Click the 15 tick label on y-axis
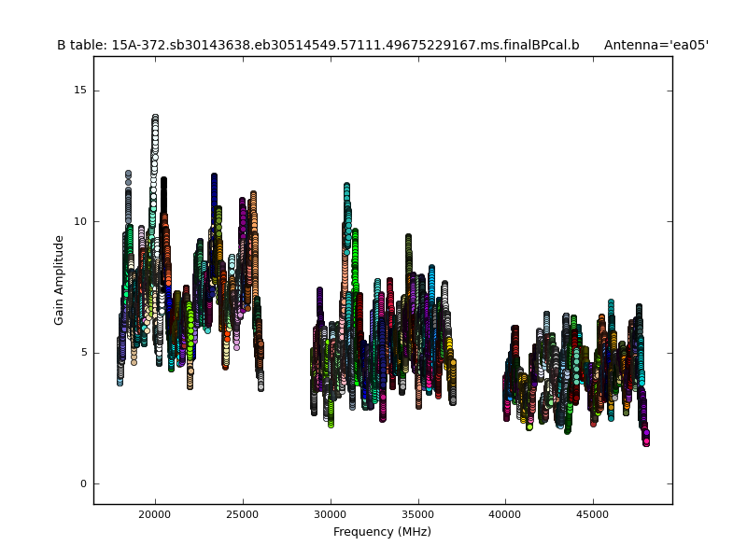 (79, 91)
